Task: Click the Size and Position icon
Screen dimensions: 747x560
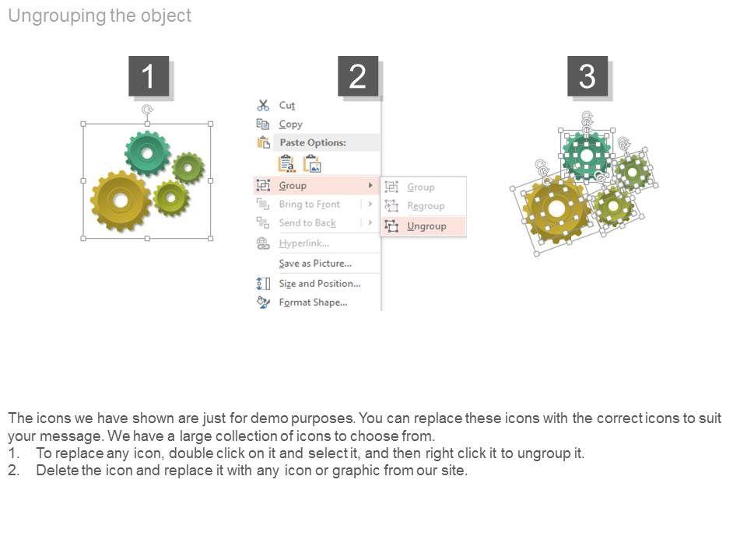Action: (x=263, y=283)
